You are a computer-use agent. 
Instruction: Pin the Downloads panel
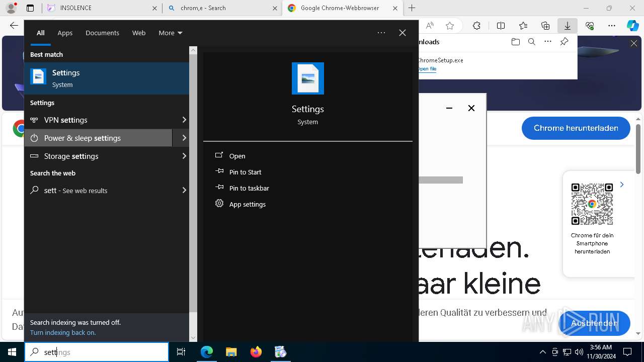click(564, 42)
